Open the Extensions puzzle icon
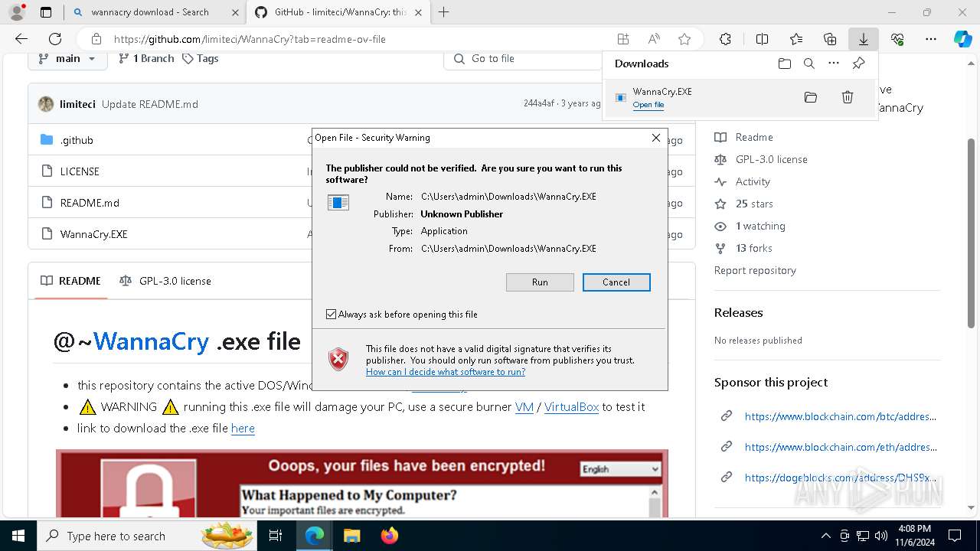This screenshot has height=551, width=980. [x=725, y=39]
